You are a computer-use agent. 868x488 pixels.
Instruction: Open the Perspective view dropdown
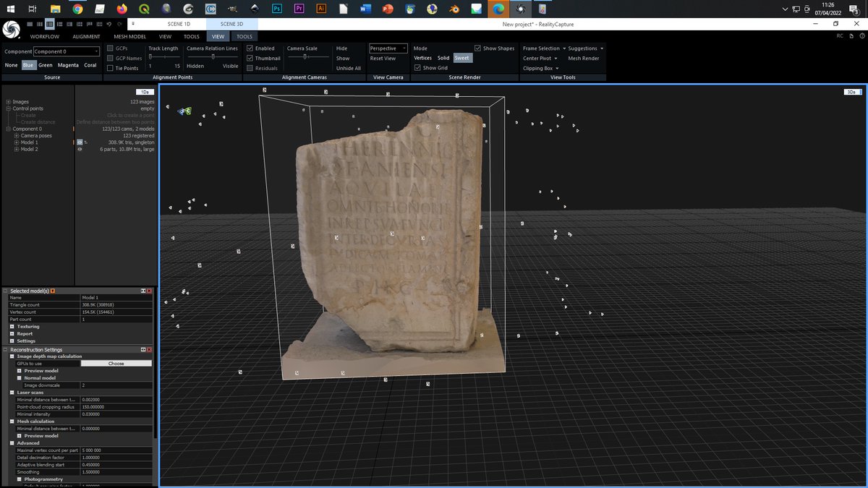[388, 48]
